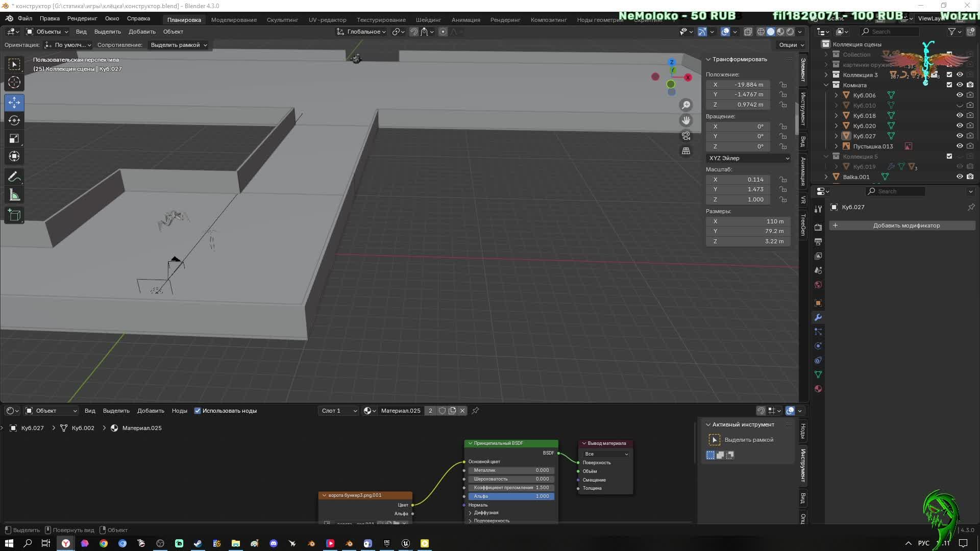Toggle the 'Использовать ноды' checkbox
The height and width of the screenshot is (551, 980).
198,411
